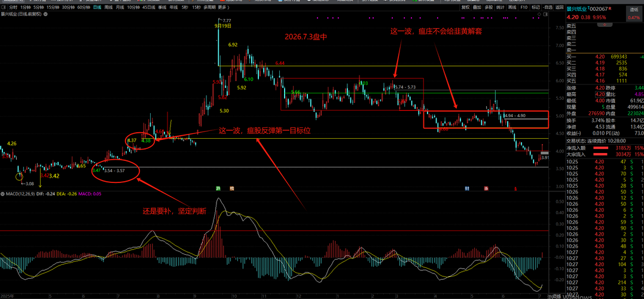Open the 画线 drawing tools
This screenshot has height=299, width=644.
(x=512, y=7)
